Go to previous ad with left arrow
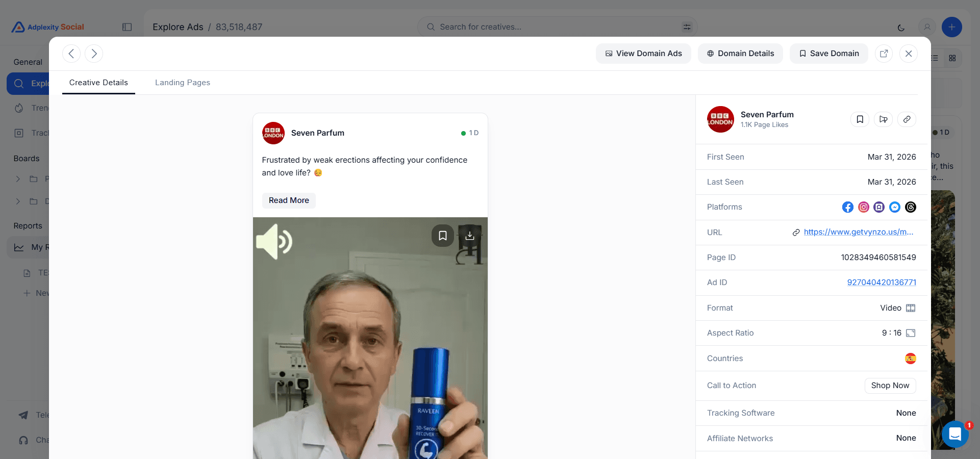This screenshot has height=459, width=980. (x=71, y=54)
